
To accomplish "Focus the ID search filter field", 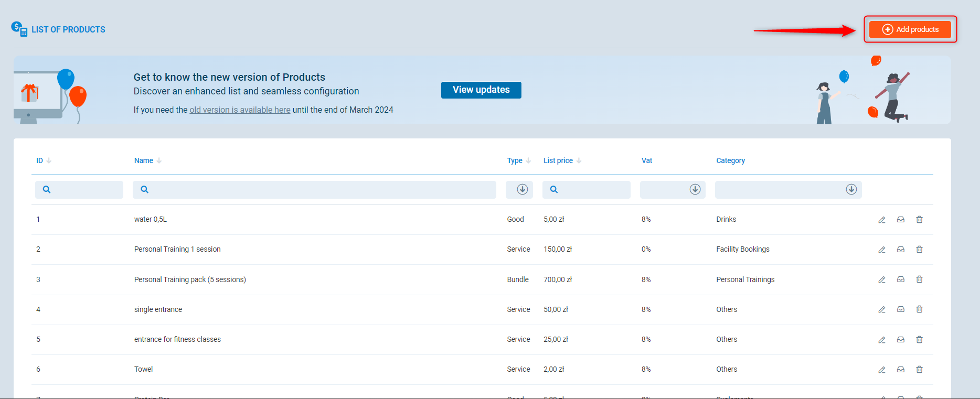I will 79,190.
